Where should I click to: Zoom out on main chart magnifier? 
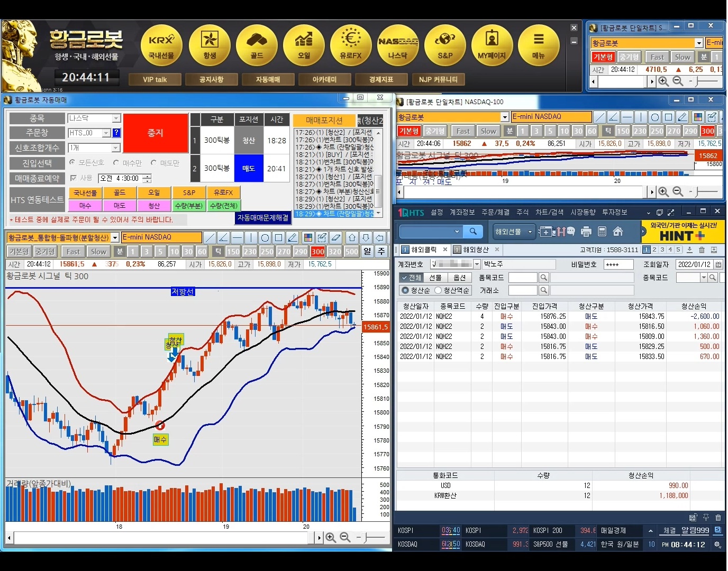(345, 538)
